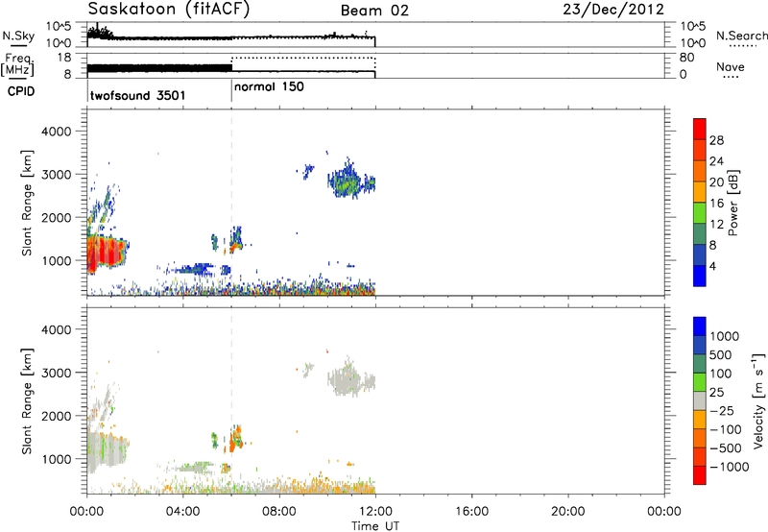Click the 'Saskatoon (fitACF)' title text
This screenshot has height=532, width=768.
click(x=169, y=10)
